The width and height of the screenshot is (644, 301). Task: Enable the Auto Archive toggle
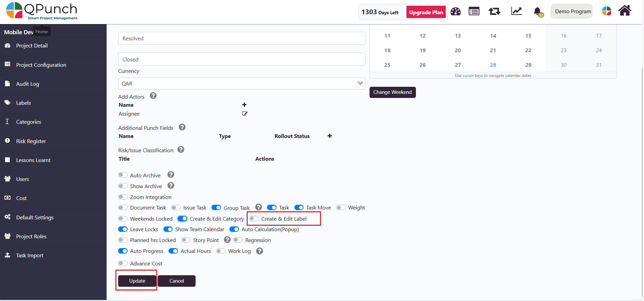pyautogui.click(x=123, y=175)
